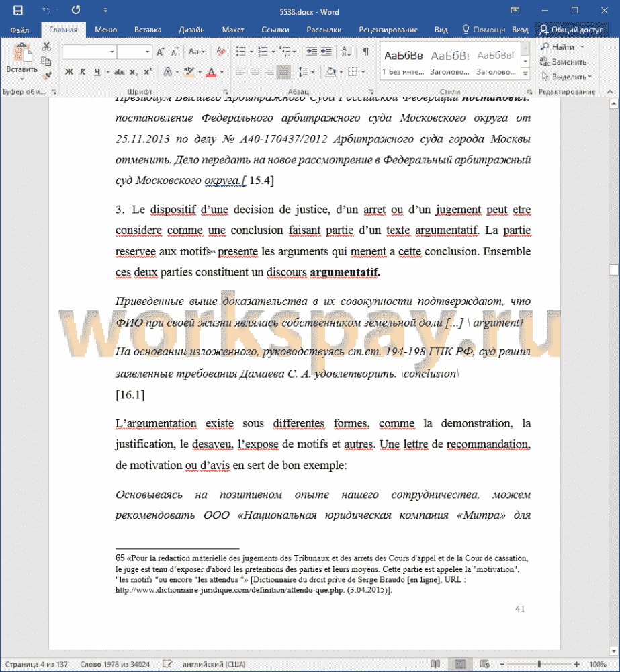Click the Find magnifier in Editing group
620x672 pixels.
(545, 47)
